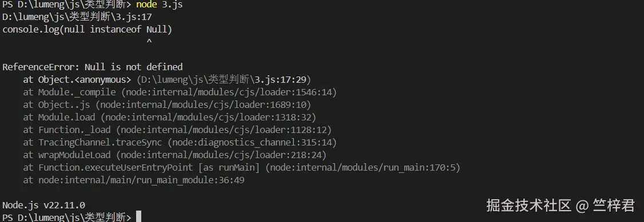Image resolution: width=644 pixels, height=222 pixels.
Task: Click the Node.js v22.11.0 version text
Action: click(44, 205)
